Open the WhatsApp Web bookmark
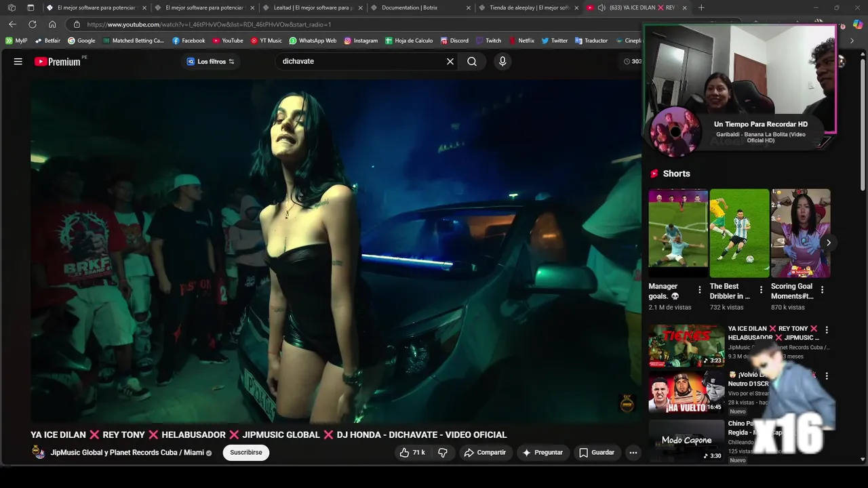 [x=313, y=41]
